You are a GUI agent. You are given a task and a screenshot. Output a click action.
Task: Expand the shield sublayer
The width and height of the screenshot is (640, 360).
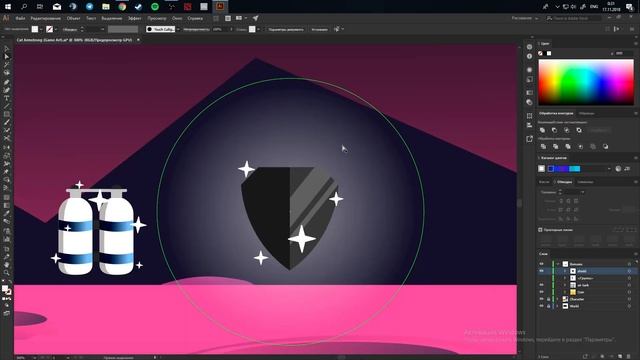pyautogui.click(x=565, y=271)
